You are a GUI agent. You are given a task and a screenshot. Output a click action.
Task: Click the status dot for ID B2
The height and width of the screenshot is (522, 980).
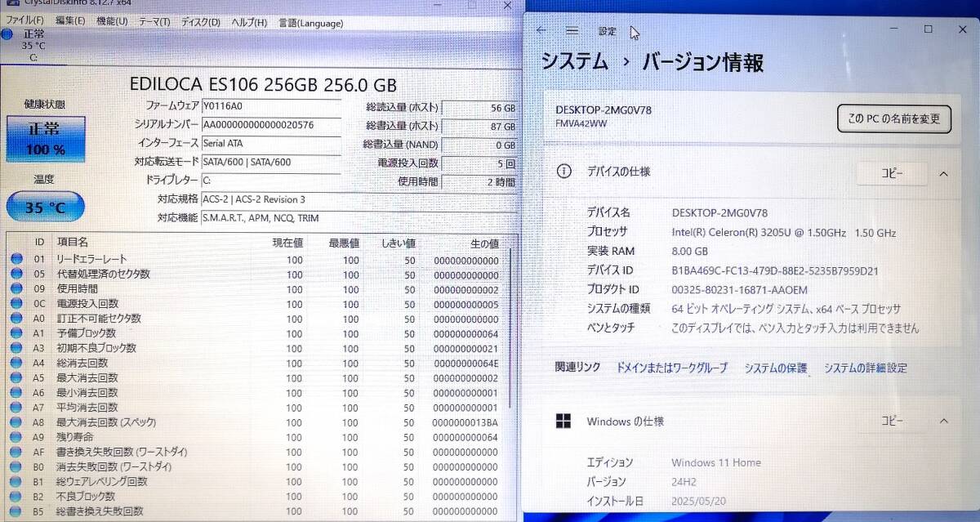click(17, 496)
